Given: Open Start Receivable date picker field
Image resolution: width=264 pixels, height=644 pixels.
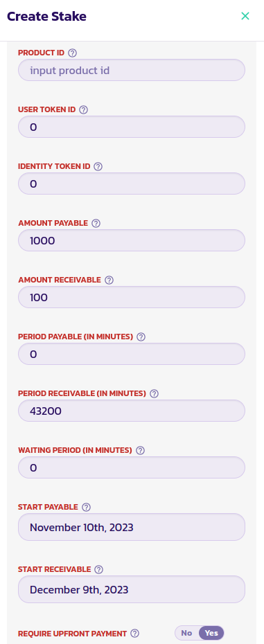Looking at the screenshot, I should click(132, 589).
